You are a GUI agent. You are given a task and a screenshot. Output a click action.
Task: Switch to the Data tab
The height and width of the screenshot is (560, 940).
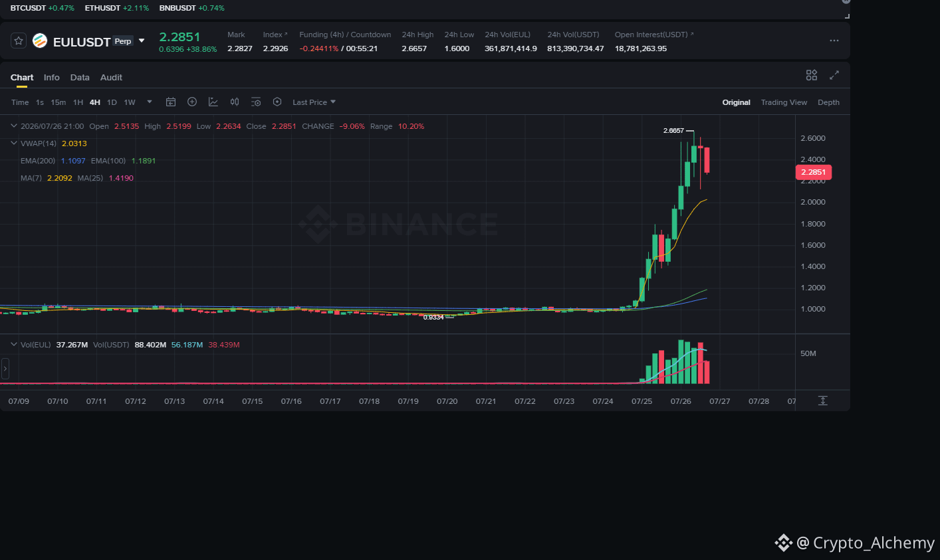80,78
